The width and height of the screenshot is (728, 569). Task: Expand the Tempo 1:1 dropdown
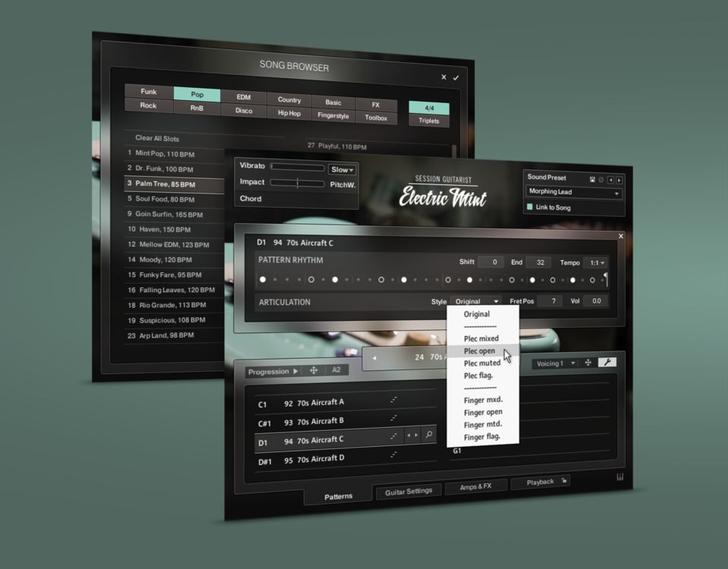tap(595, 262)
